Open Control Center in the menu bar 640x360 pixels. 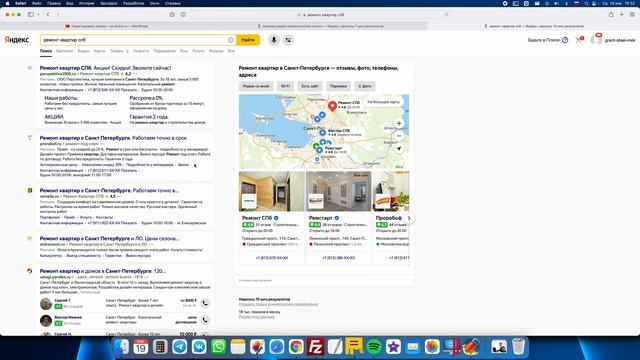595,3
